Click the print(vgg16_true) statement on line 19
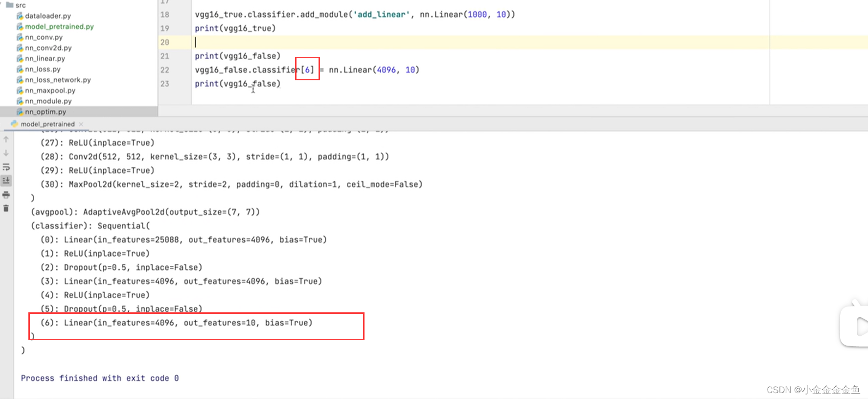This screenshot has height=399, width=868. (235, 28)
